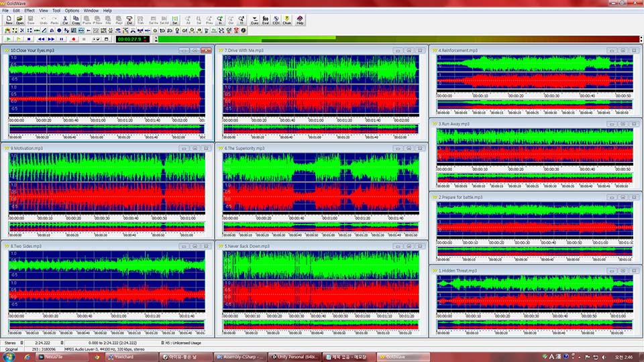
Task: Delete selection using the Del icon
Action: tap(129, 20)
